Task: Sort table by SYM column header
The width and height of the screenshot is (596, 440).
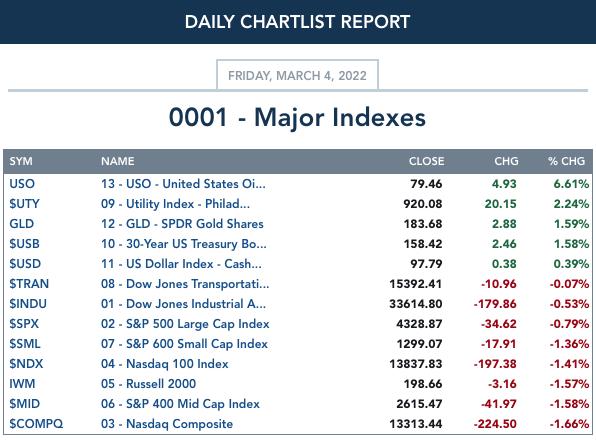Action: coord(21,161)
